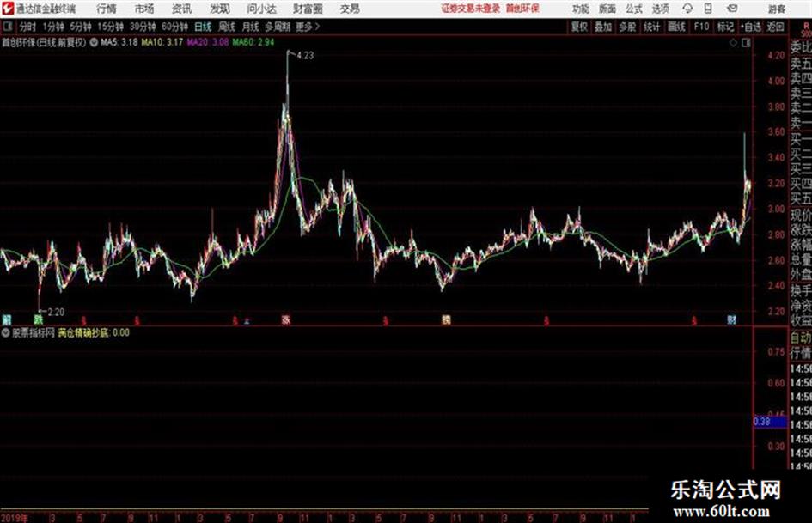Click the 跌 event marker on timeline
The image size is (812, 523).
point(39,319)
